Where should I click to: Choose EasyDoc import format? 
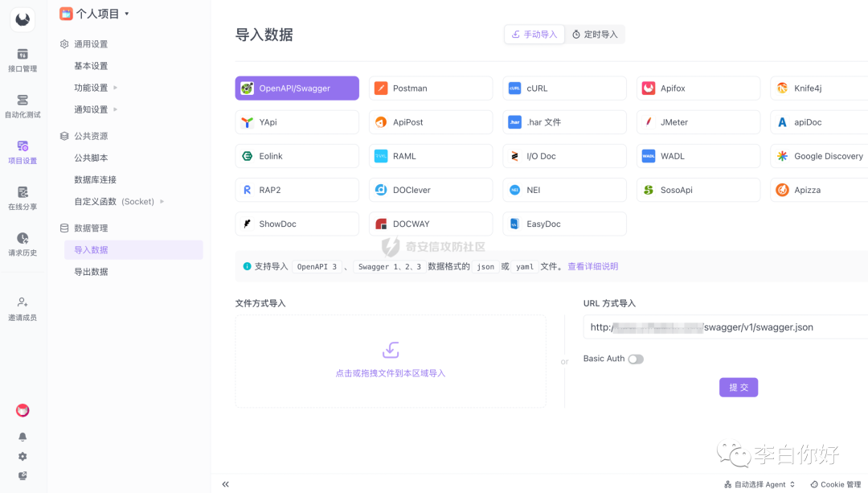click(565, 224)
